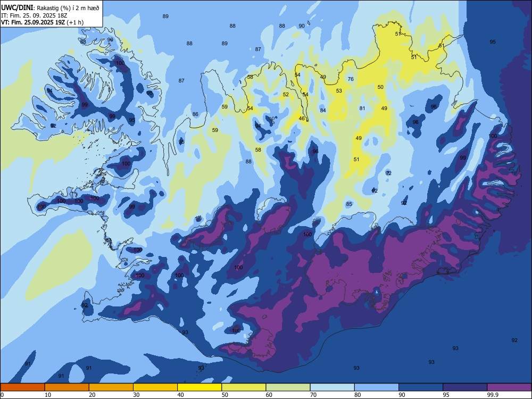Click the orange 10–20 legend swatch
The image size is (532, 399).
(x=67, y=387)
